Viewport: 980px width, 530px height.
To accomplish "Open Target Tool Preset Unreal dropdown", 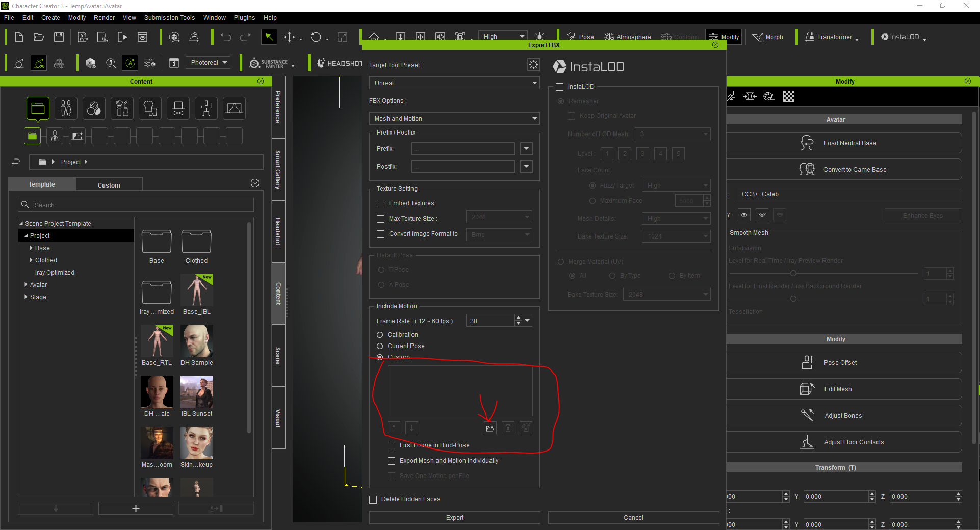I will [454, 83].
